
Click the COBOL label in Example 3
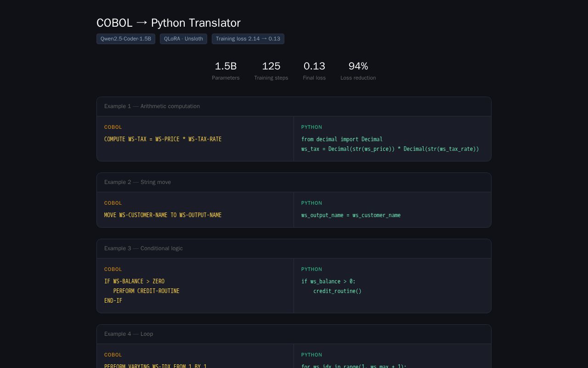[x=113, y=269]
